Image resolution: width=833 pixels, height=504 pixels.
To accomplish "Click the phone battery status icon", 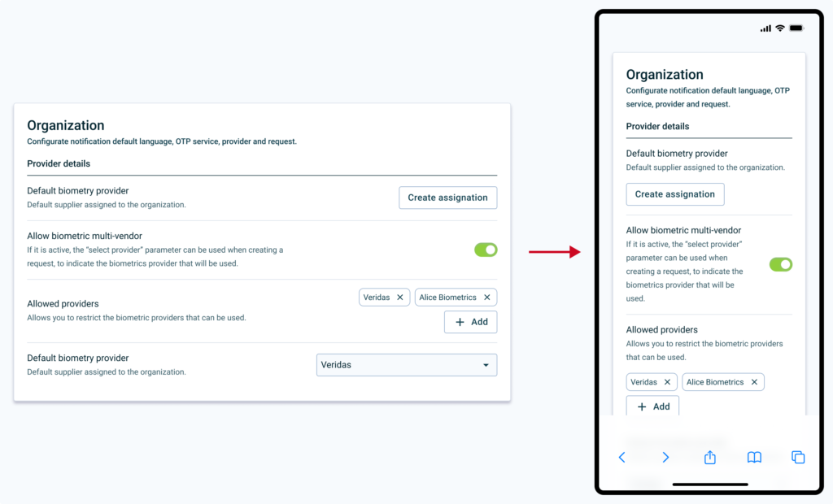I will pyautogui.click(x=796, y=28).
